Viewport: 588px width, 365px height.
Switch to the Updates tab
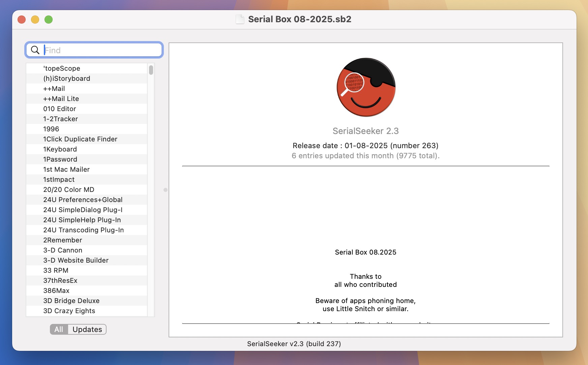click(x=87, y=329)
